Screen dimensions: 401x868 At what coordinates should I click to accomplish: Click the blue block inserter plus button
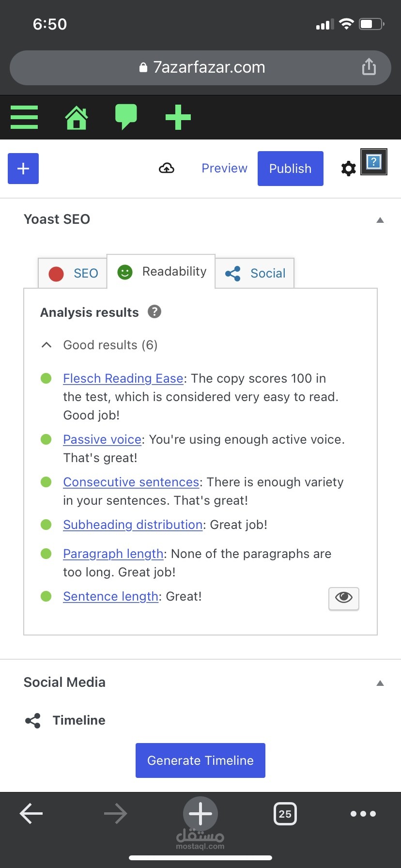pyautogui.click(x=23, y=169)
